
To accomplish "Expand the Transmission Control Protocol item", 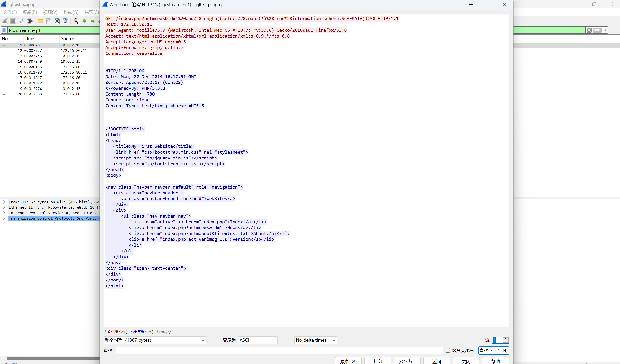I will coord(4,218).
